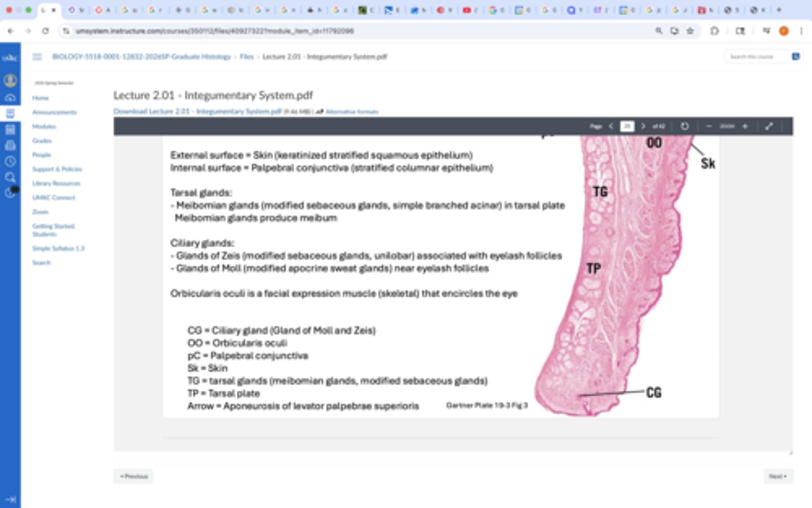Screen dimensions: 812x508
Task: Open Zoom in course menu
Action: pos(40,212)
